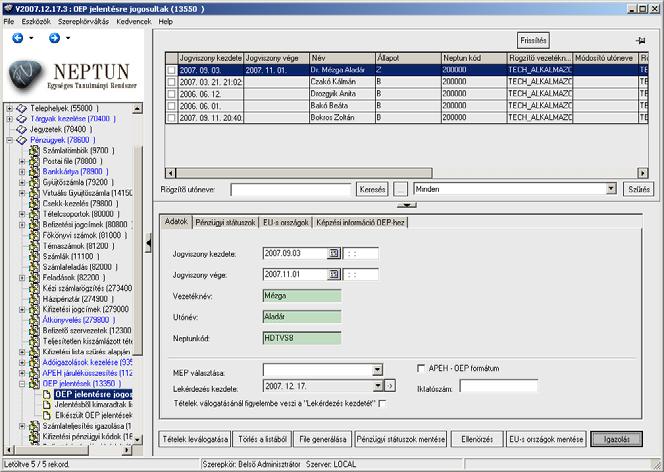Click the Tételek leválogatása button
Screen dimensions: 664x472
[195, 439]
